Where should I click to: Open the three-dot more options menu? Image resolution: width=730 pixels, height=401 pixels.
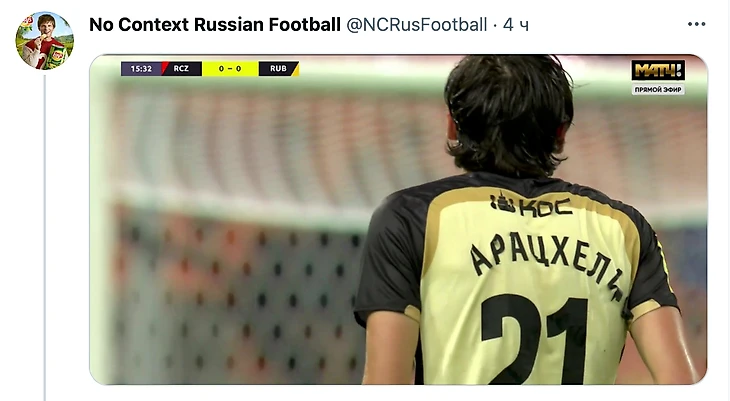(x=696, y=24)
